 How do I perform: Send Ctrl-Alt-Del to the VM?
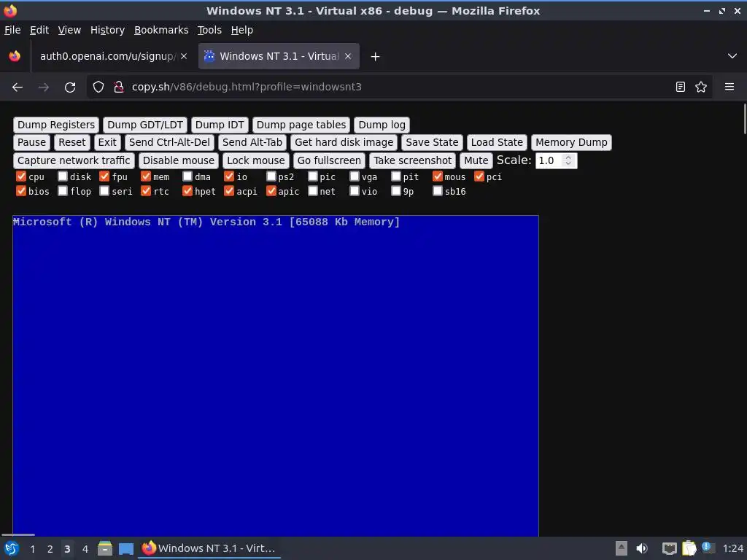[169, 142]
